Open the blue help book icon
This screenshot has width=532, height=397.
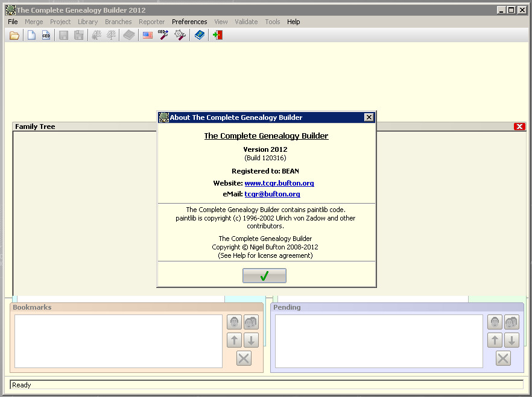click(x=200, y=35)
